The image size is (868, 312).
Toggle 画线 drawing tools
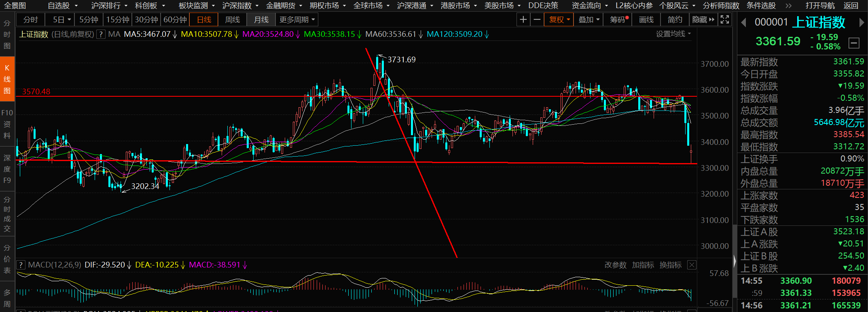(x=646, y=19)
